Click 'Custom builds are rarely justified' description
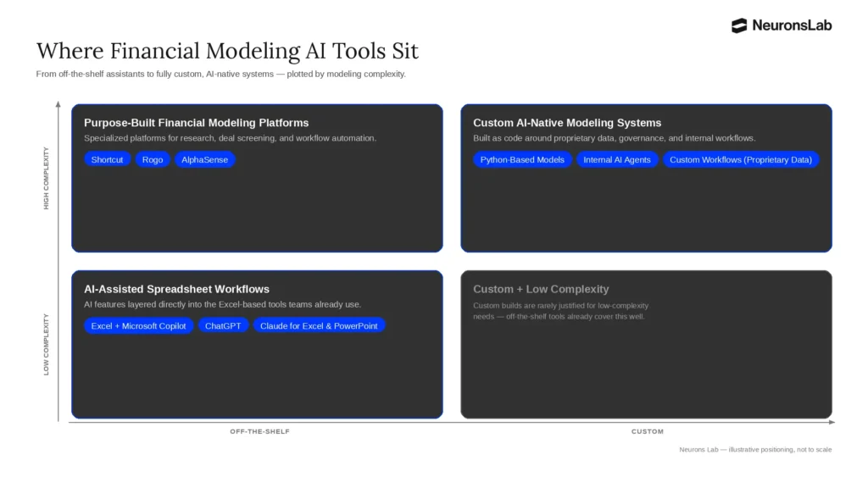The width and height of the screenshot is (868, 488). [x=561, y=311]
